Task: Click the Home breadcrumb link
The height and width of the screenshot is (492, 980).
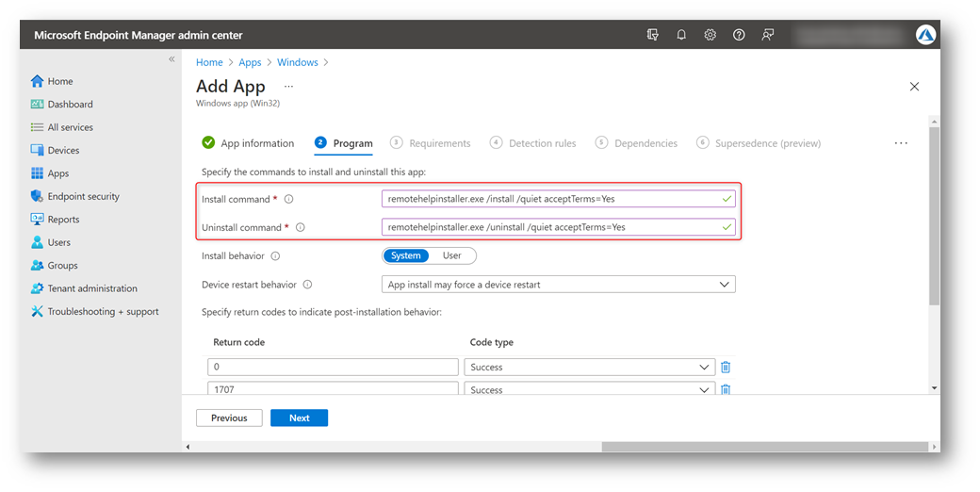Action: click(209, 62)
